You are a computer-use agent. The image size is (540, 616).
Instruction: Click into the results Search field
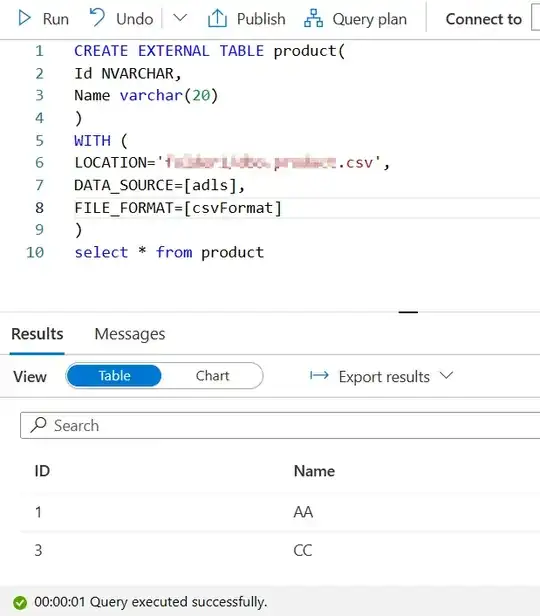[x=280, y=425]
